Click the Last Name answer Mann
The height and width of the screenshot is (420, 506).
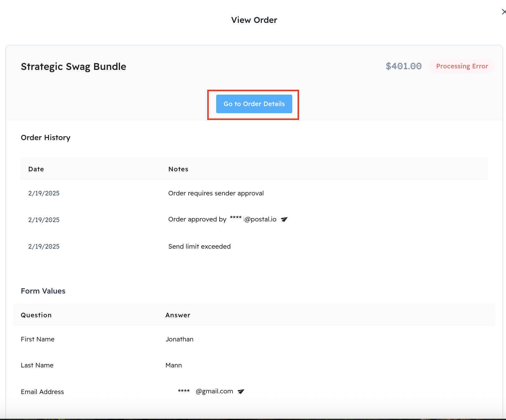(x=174, y=365)
